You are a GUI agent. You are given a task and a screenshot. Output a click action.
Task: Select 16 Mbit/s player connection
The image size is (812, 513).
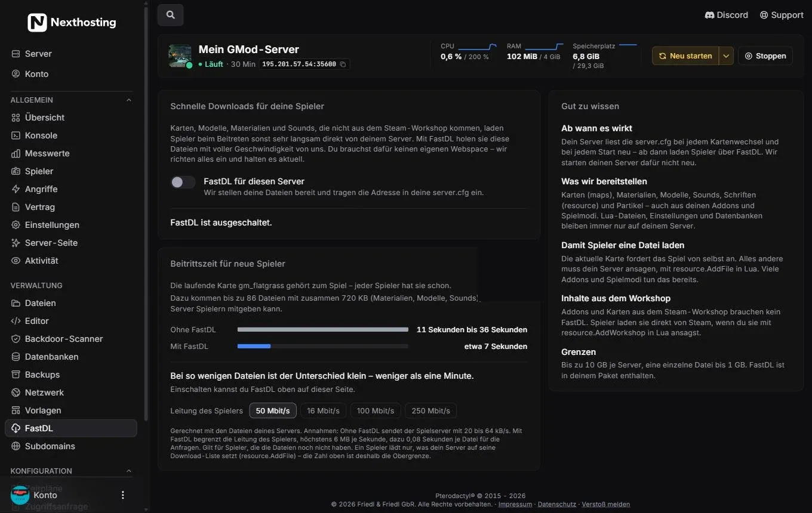[x=323, y=411]
